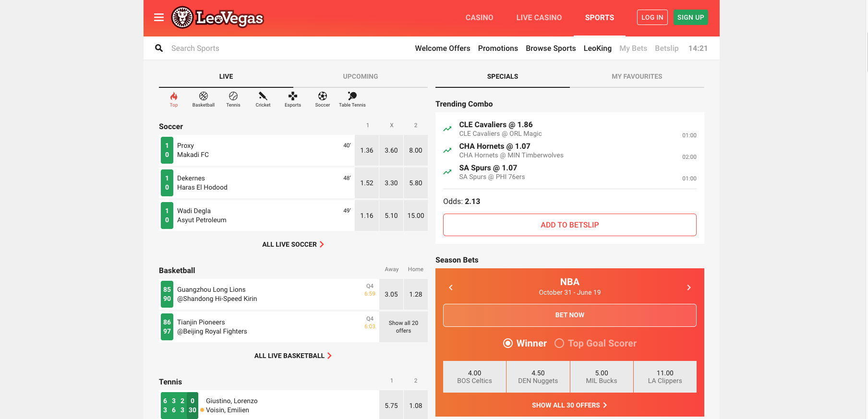
Task: Select the Soccer sport icon
Action: pos(323,99)
